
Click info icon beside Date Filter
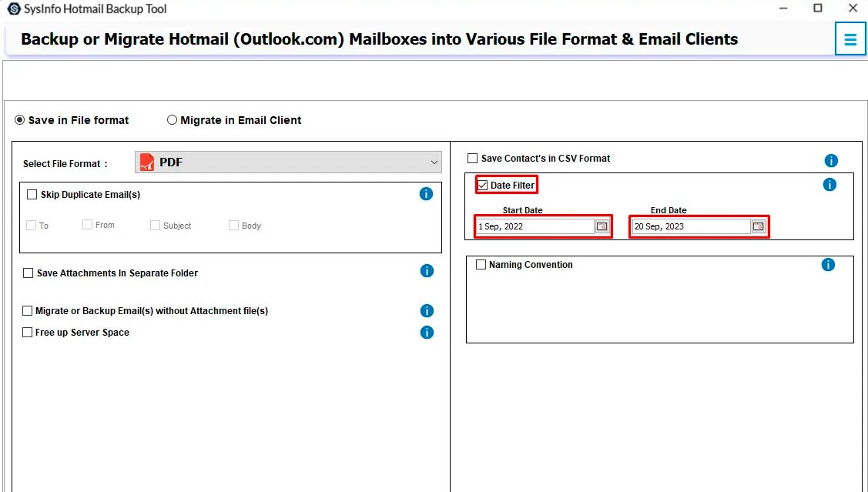(x=829, y=184)
